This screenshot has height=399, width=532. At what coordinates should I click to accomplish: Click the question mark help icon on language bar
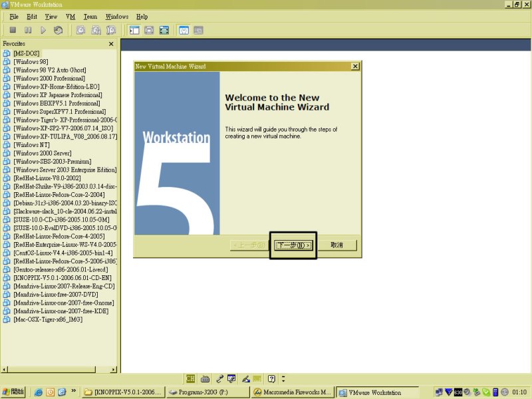pos(271,378)
